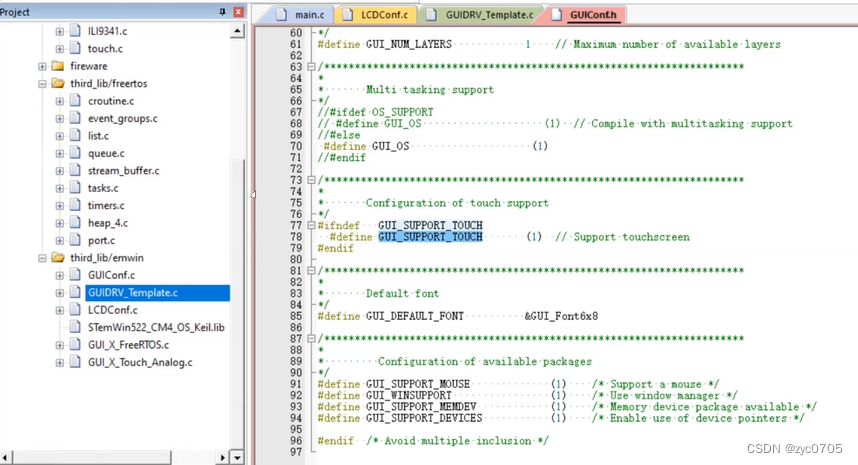Click GUI_WINSUPPORT on line 92
The width and height of the screenshot is (858, 465).
tap(408, 396)
